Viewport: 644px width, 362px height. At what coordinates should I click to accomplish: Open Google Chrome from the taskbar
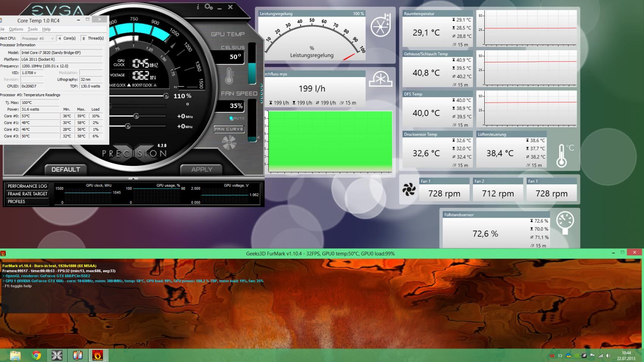36,355
